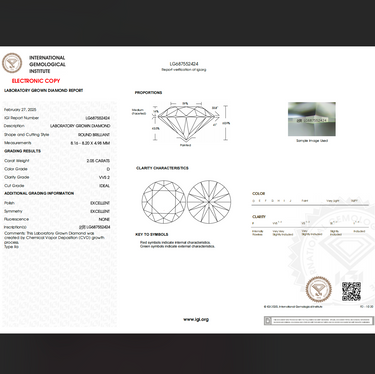The height and width of the screenshot is (374, 375).
Task: Click the 'VVS 2' clarity value
Action: click(104, 178)
